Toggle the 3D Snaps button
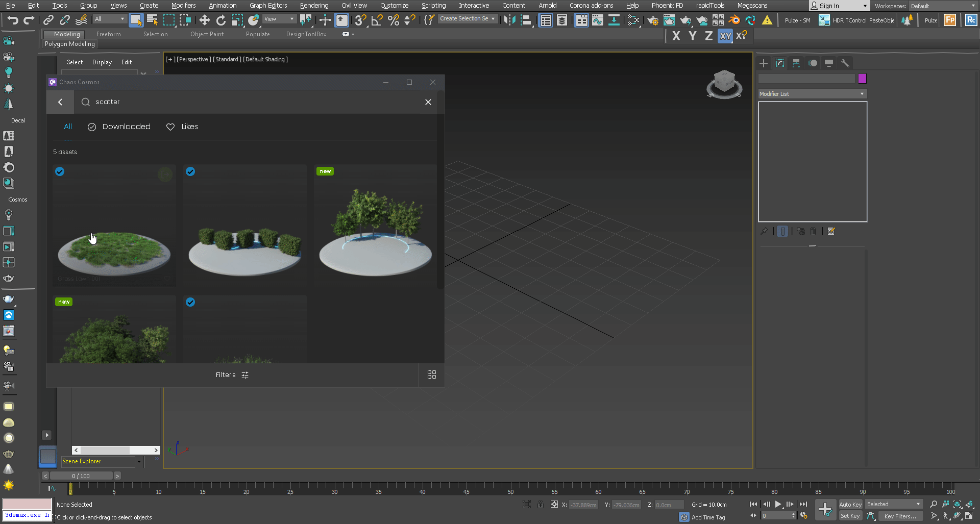980x524 pixels. (360, 20)
